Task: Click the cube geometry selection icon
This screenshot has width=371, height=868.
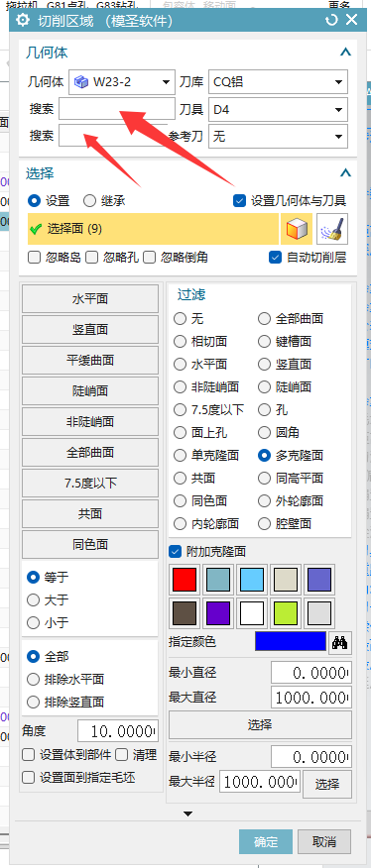Action: pos(297,229)
